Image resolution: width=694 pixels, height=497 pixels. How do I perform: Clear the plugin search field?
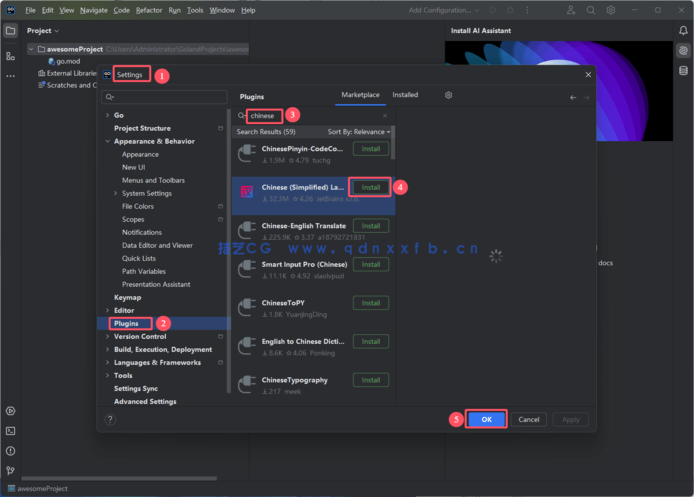coord(385,116)
